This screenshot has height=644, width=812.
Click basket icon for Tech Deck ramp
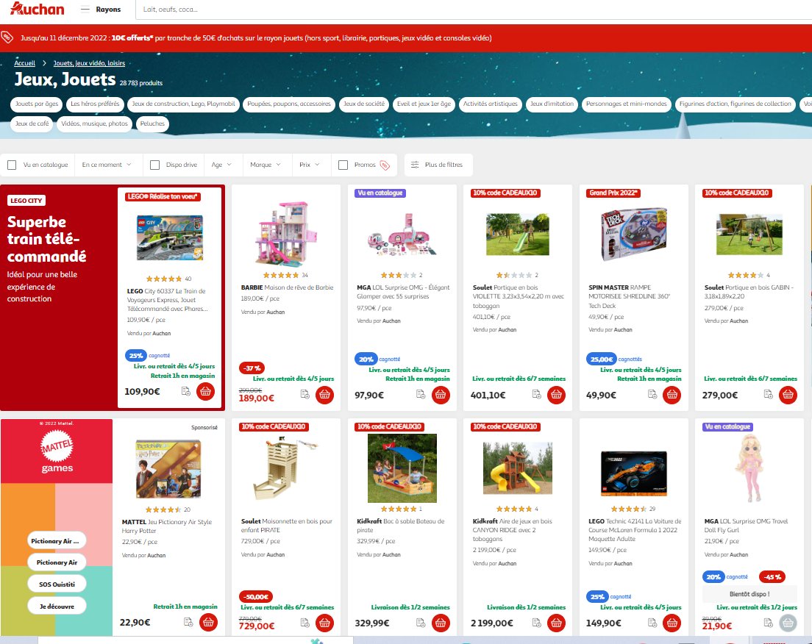click(672, 395)
